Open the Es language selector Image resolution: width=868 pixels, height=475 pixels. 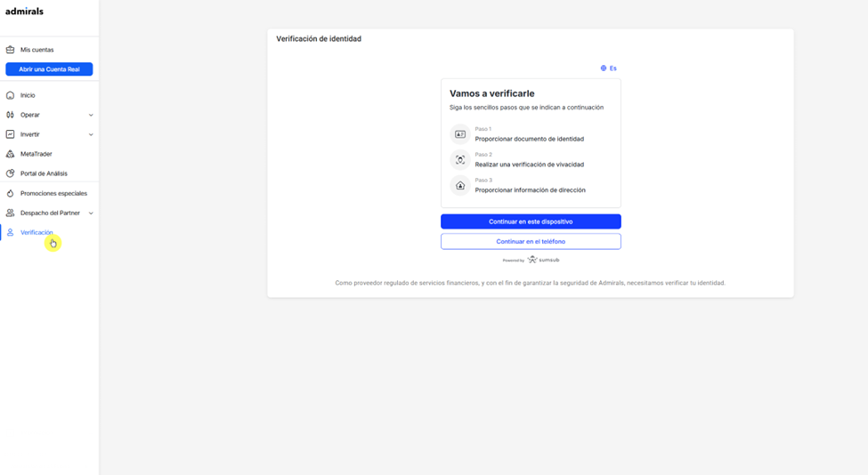tap(608, 68)
